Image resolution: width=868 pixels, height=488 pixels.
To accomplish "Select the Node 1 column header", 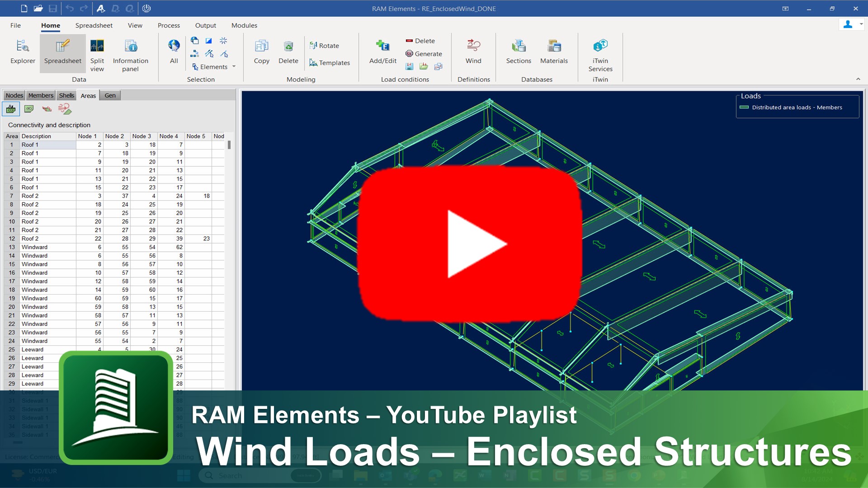I will point(89,136).
